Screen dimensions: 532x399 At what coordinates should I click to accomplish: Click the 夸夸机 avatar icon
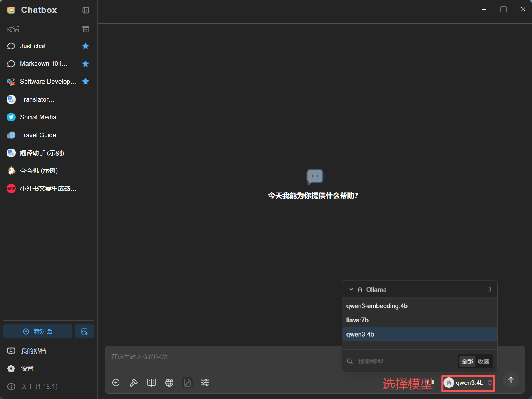point(11,171)
